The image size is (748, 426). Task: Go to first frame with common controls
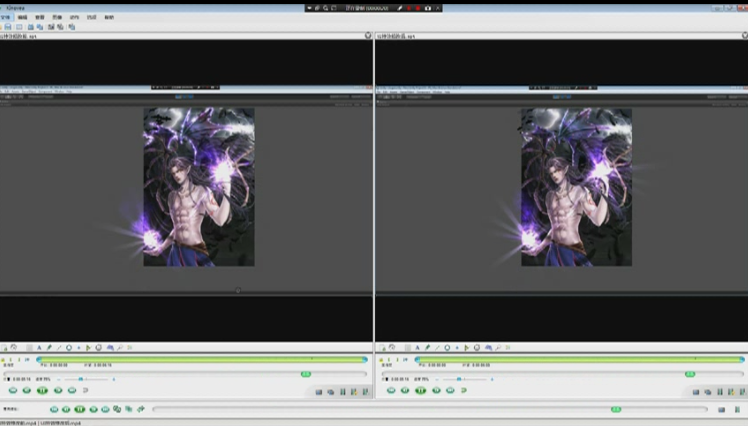pyautogui.click(x=54, y=409)
